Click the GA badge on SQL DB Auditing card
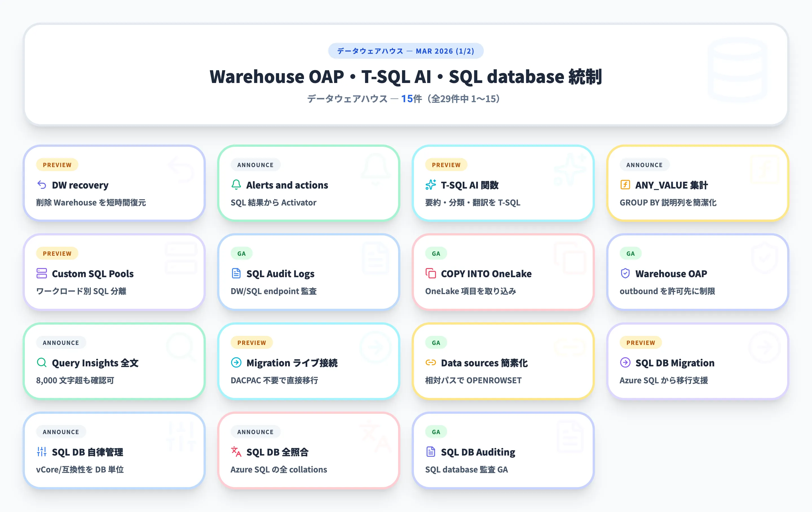This screenshot has width=812, height=512. pyautogui.click(x=436, y=432)
